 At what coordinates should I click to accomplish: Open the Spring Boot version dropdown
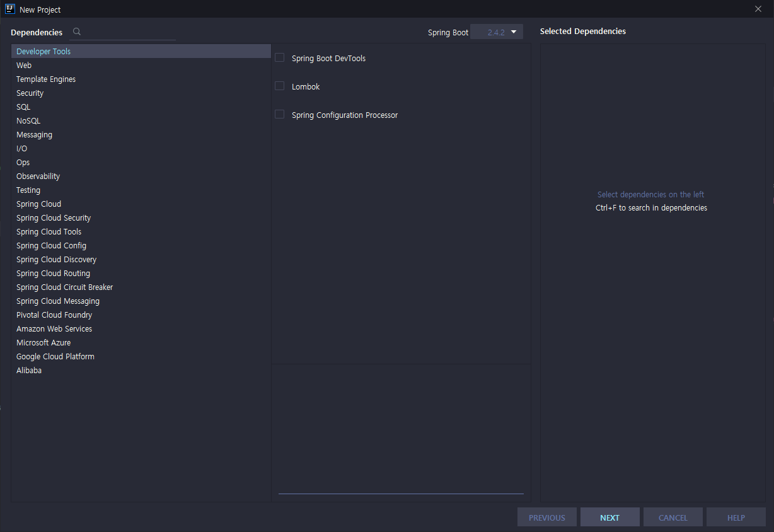497,32
